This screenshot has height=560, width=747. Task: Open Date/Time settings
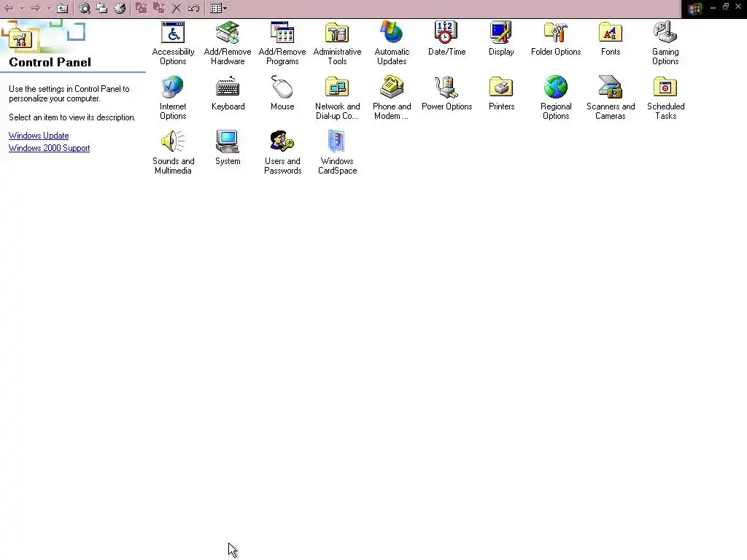446,39
